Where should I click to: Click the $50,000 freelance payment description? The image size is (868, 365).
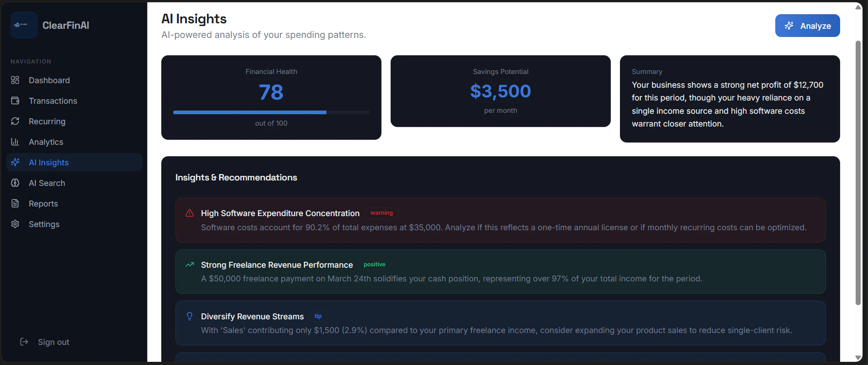pos(452,279)
